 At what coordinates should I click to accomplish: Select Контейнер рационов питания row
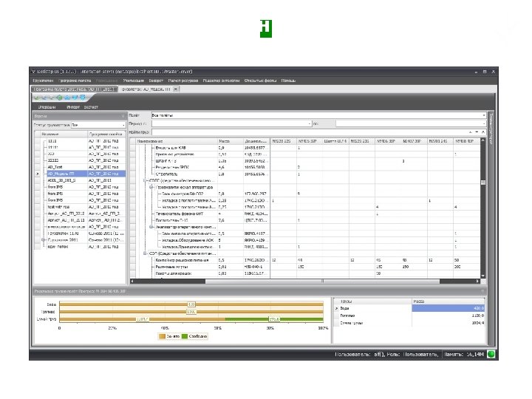305,260
